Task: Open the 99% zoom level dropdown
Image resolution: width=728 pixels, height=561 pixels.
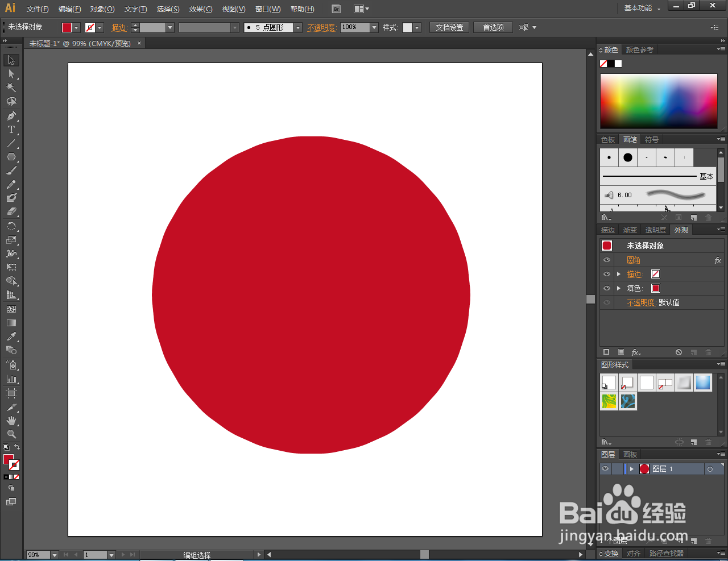Action: click(55, 555)
